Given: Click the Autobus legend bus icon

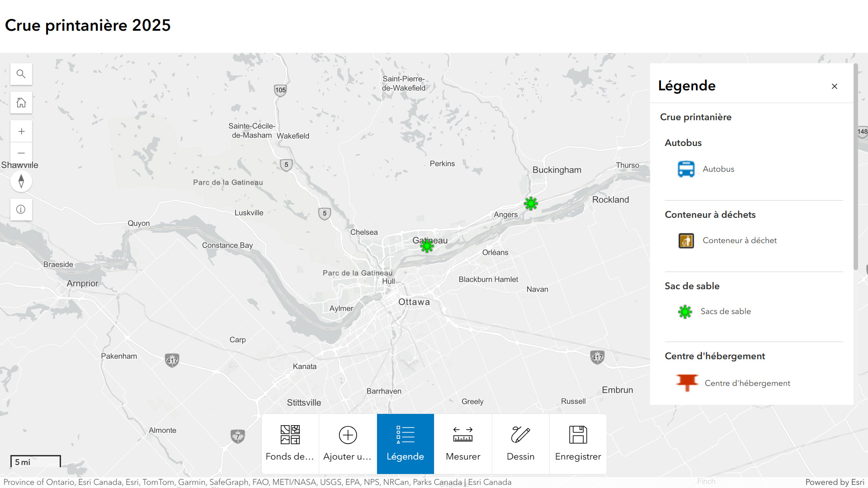Looking at the screenshot, I should [686, 169].
